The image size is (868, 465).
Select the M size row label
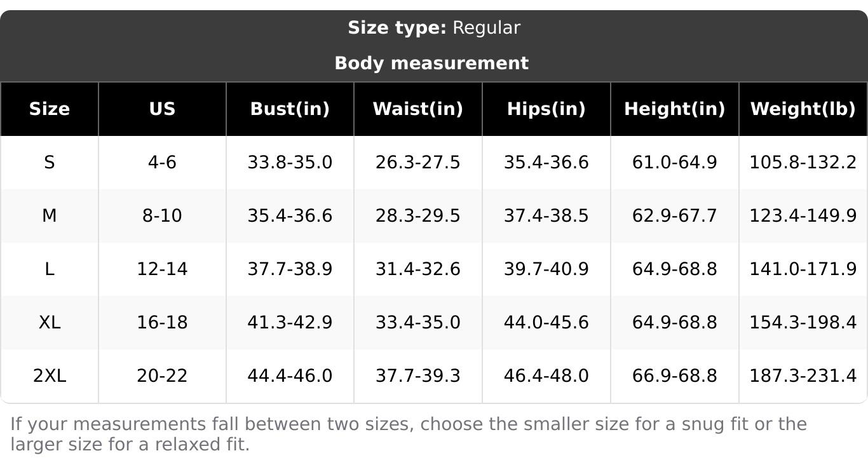pos(49,216)
